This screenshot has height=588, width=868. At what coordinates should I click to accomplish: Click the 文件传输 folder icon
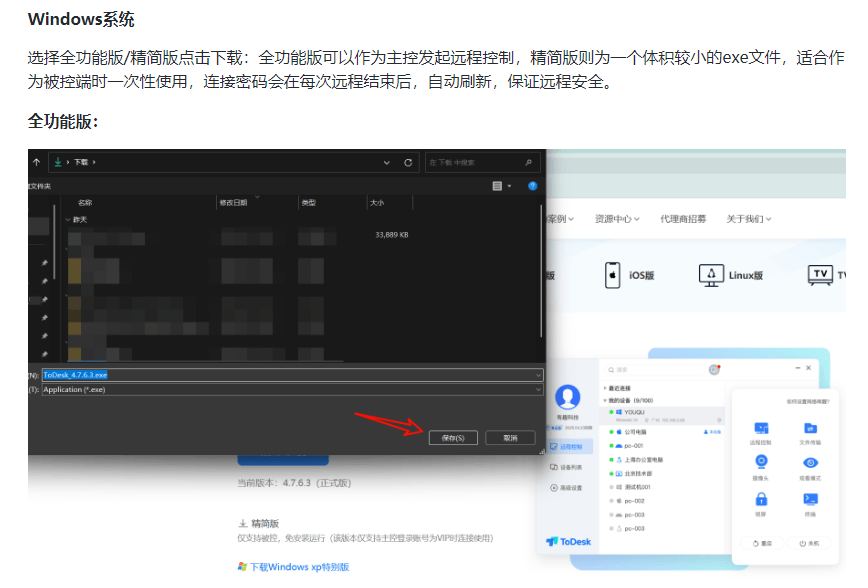tap(810, 428)
